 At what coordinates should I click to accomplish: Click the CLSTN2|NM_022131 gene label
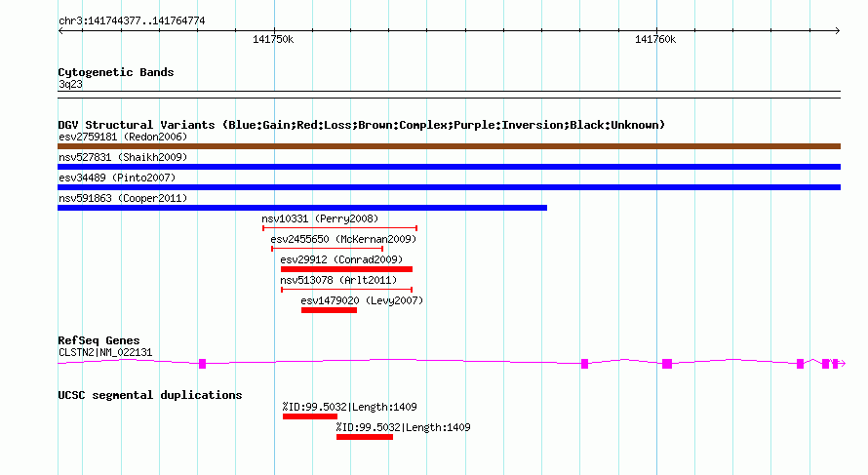click(105, 352)
